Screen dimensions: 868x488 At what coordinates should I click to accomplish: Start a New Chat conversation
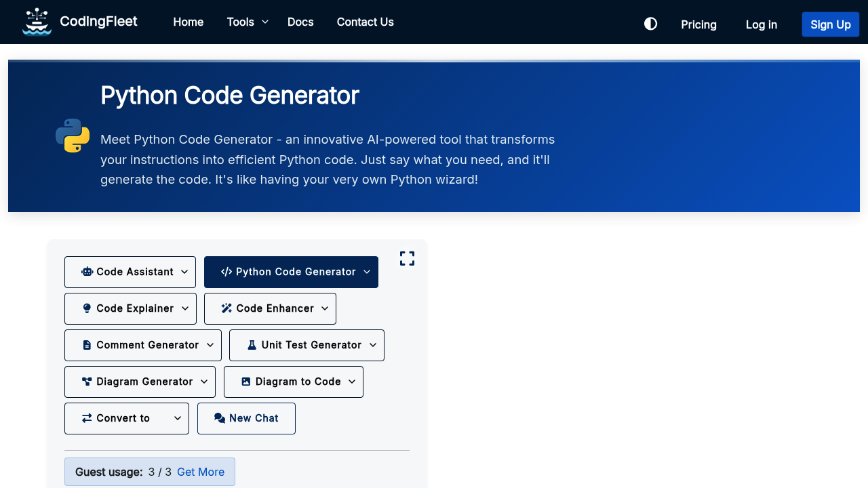pos(246,418)
